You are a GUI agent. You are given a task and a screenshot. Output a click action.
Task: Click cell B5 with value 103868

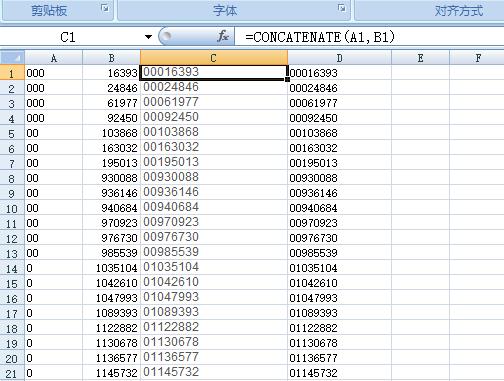click(x=111, y=133)
